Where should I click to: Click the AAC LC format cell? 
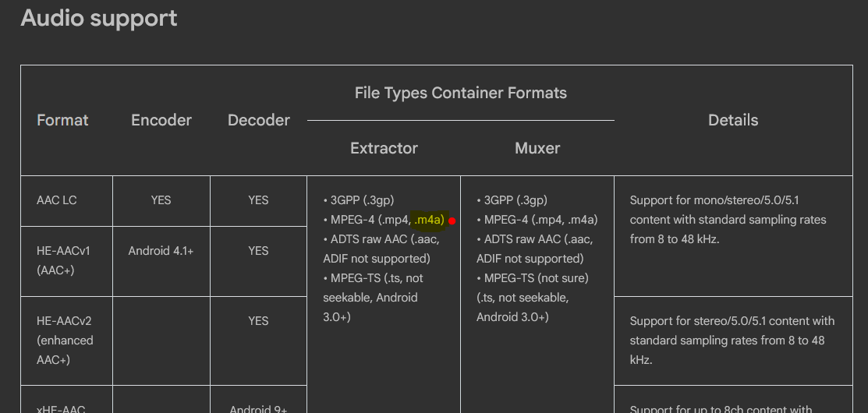coord(57,200)
